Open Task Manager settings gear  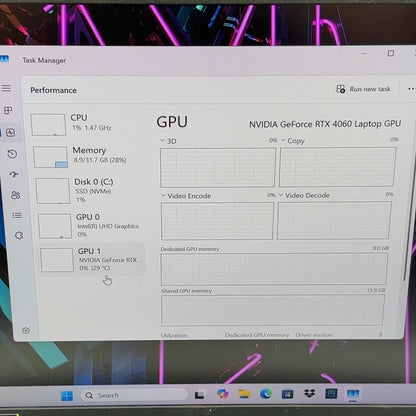tap(26, 330)
